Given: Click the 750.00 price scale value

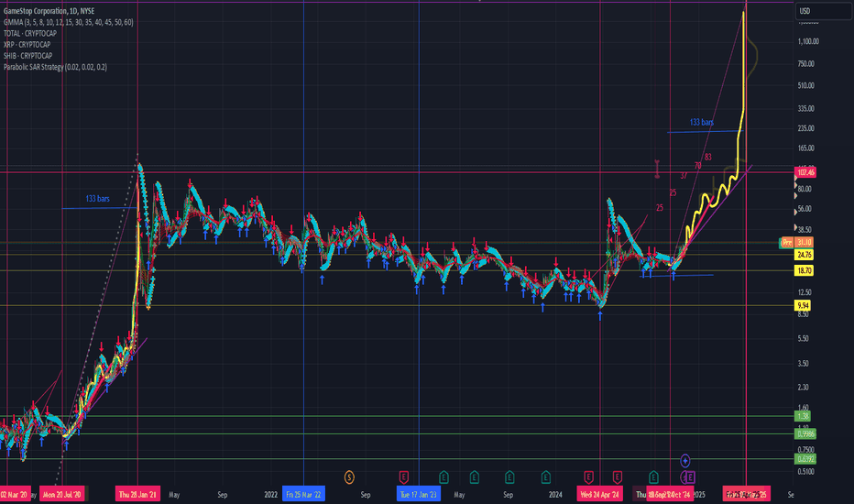Looking at the screenshot, I should (806, 64).
